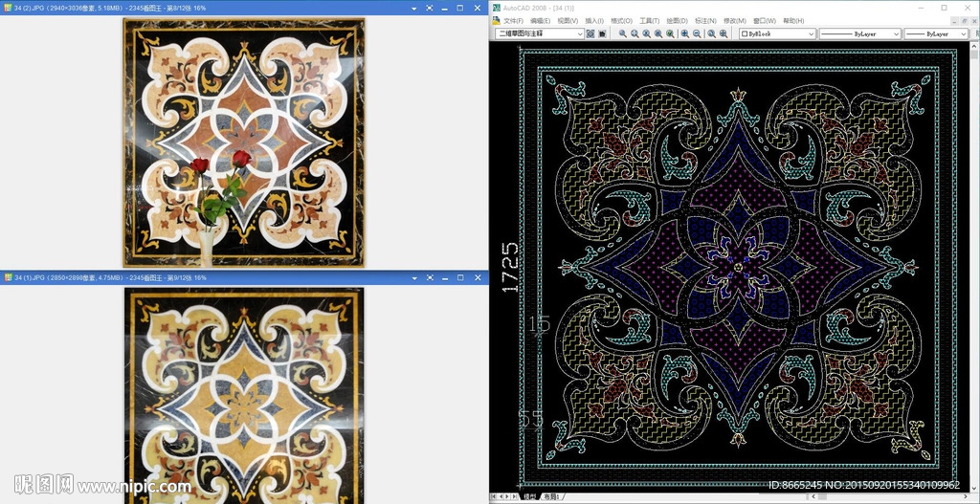Click the Zoom All icon
The width and height of the screenshot is (980, 504).
[712, 33]
